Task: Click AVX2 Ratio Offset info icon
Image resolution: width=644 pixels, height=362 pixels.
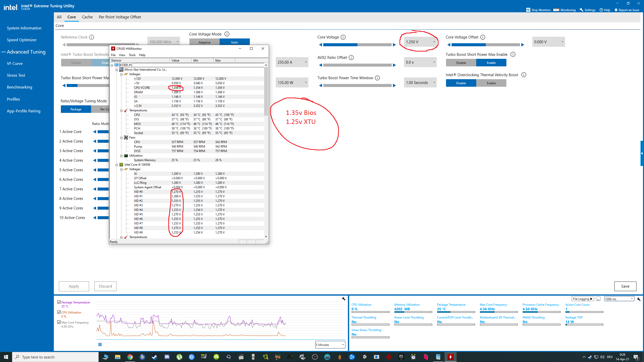Action: pos(351,58)
